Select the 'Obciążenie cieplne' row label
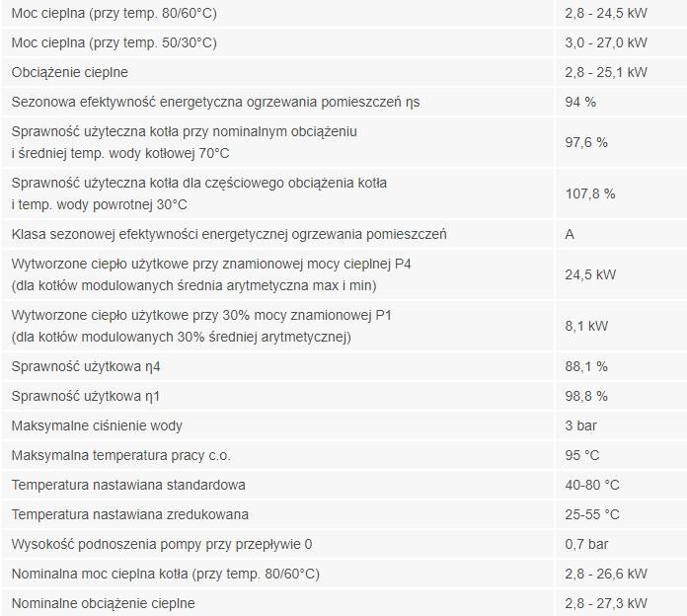Image resolution: width=687 pixels, height=616 pixels. coord(70,72)
